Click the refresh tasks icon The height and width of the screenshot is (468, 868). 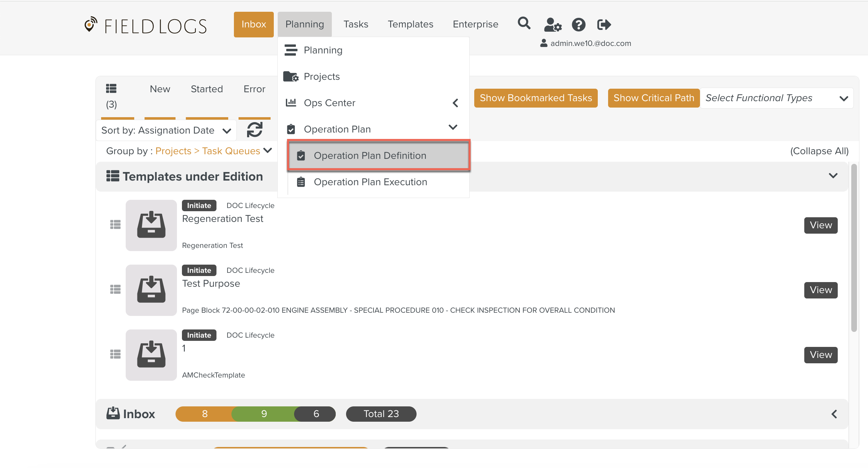[255, 130]
